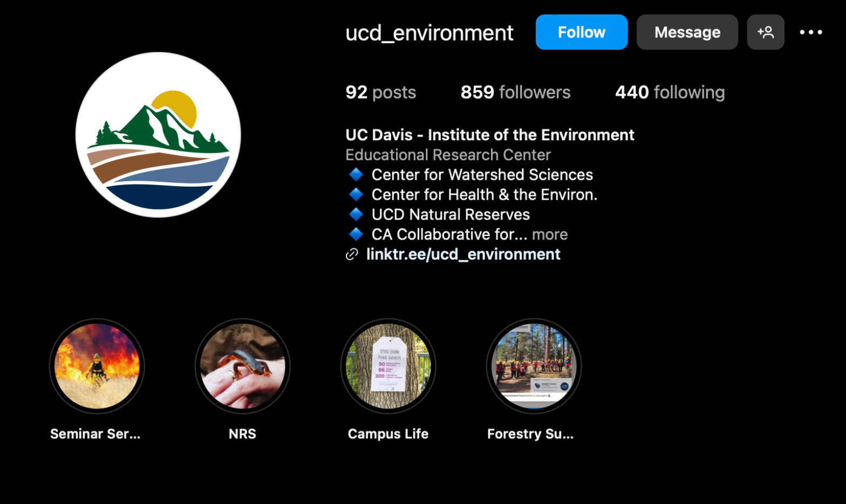Open the UC Davis profile picture

158,135
